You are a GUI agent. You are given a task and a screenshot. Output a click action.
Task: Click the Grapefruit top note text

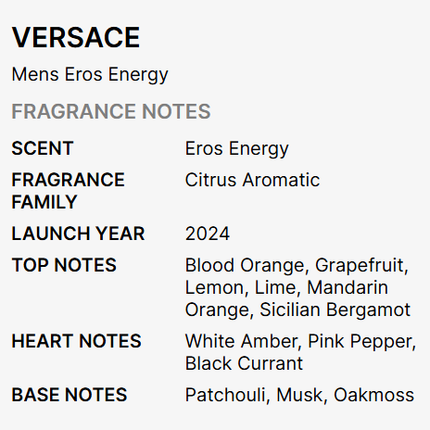pos(360,266)
